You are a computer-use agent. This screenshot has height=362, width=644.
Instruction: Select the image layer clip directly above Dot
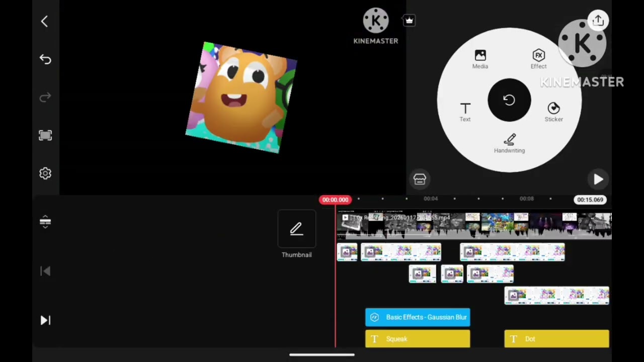point(556,296)
